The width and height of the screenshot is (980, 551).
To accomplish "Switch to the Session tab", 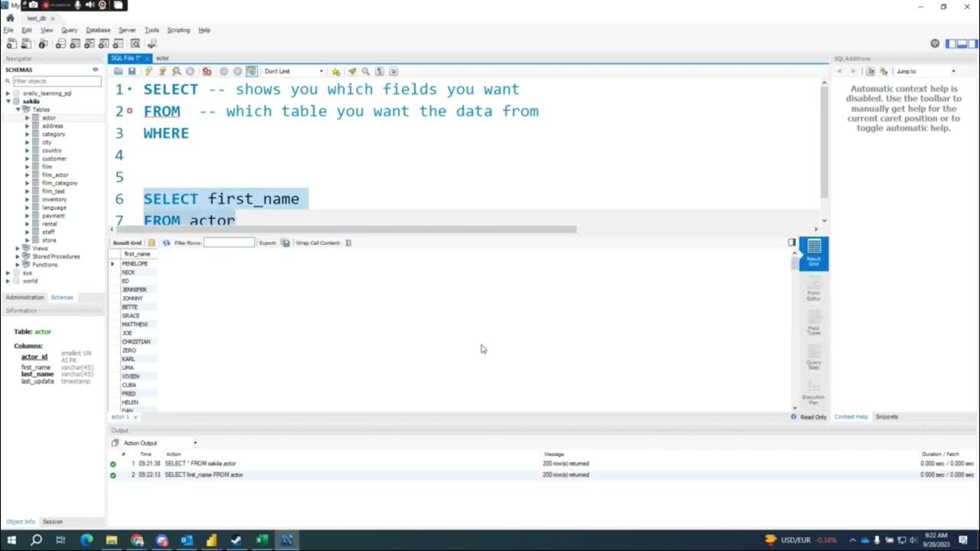I will click(53, 522).
